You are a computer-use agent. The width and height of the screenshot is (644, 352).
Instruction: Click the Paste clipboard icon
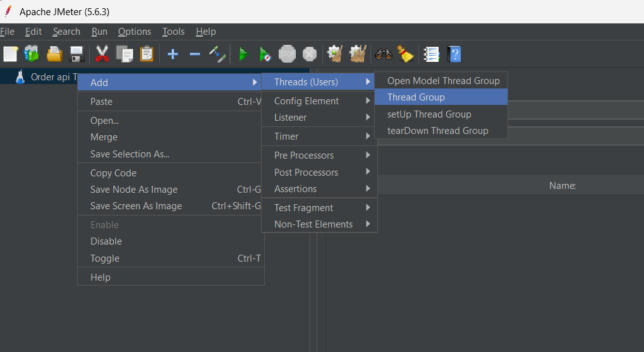(x=147, y=54)
